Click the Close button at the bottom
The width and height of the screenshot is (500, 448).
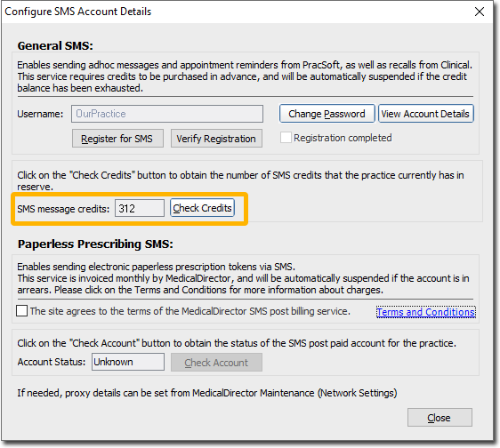point(440,418)
